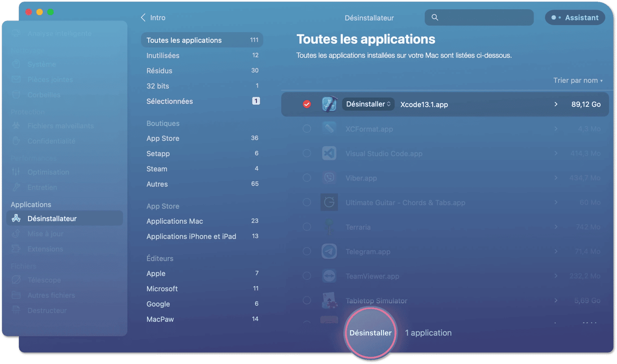Expand details chevron for Viber.app
The width and height of the screenshot is (617, 364).
click(556, 178)
